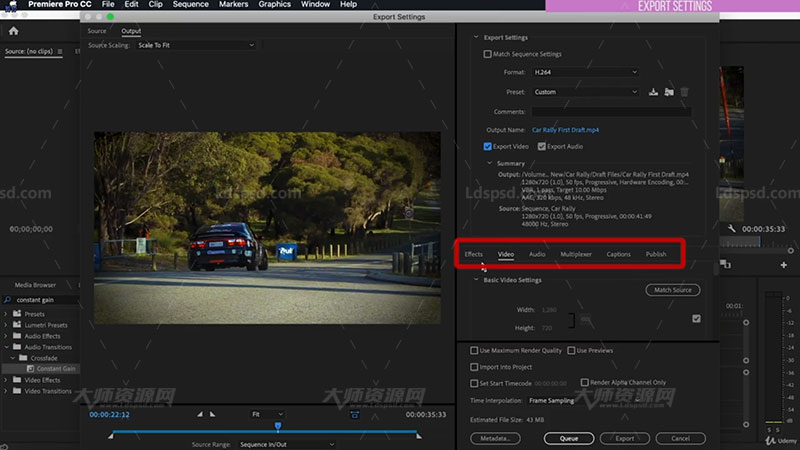The image size is (800, 450).
Task: Switch to the Audio tab
Action: 537,254
